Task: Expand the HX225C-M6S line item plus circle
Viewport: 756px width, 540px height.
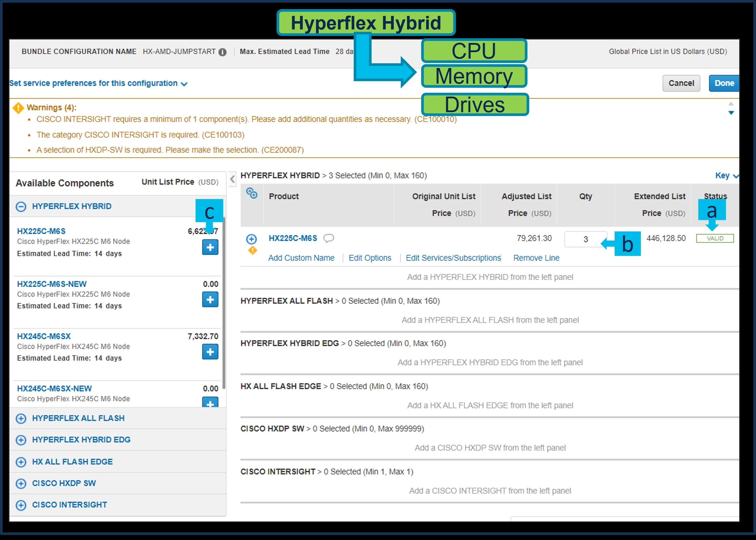Action: pyautogui.click(x=252, y=239)
